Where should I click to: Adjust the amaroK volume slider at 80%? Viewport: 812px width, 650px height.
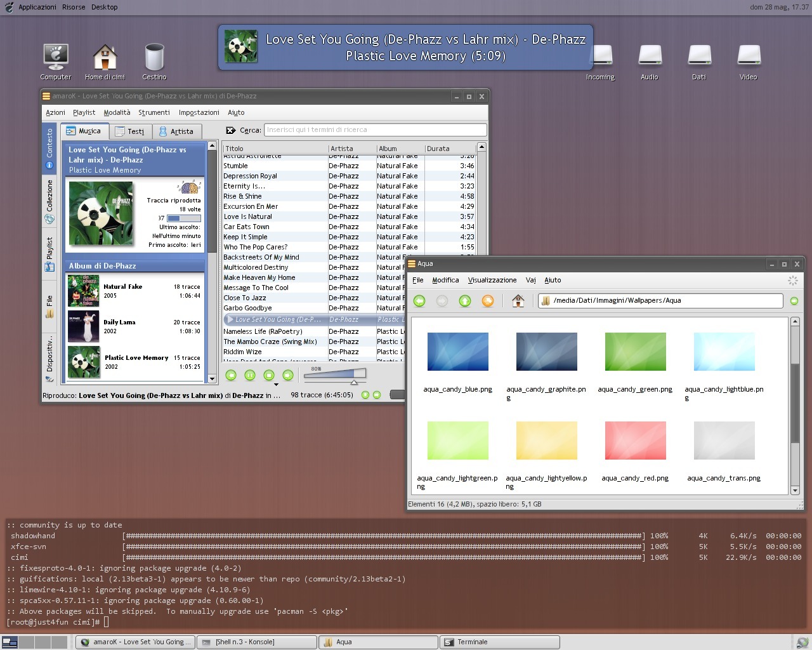(335, 375)
